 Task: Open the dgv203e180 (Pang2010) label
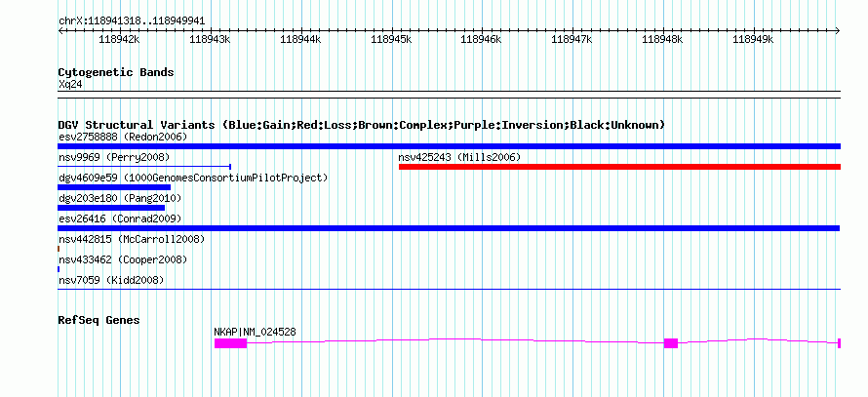(120, 198)
